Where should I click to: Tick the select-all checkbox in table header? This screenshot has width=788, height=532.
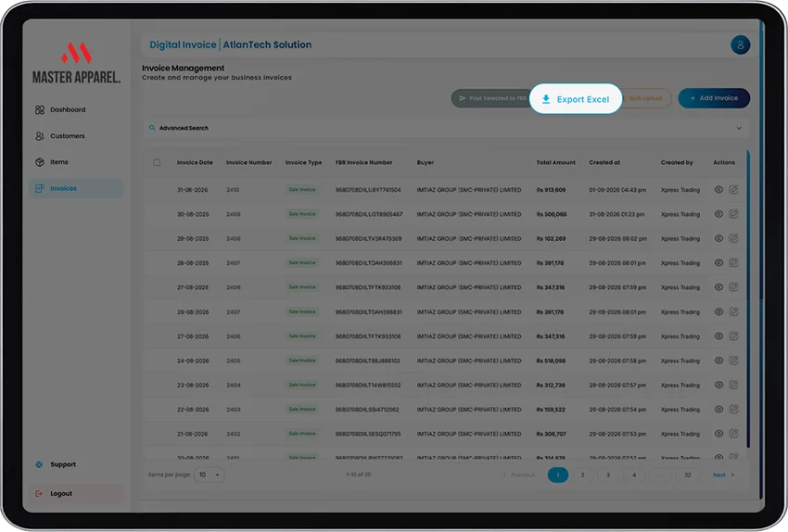pos(157,163)
